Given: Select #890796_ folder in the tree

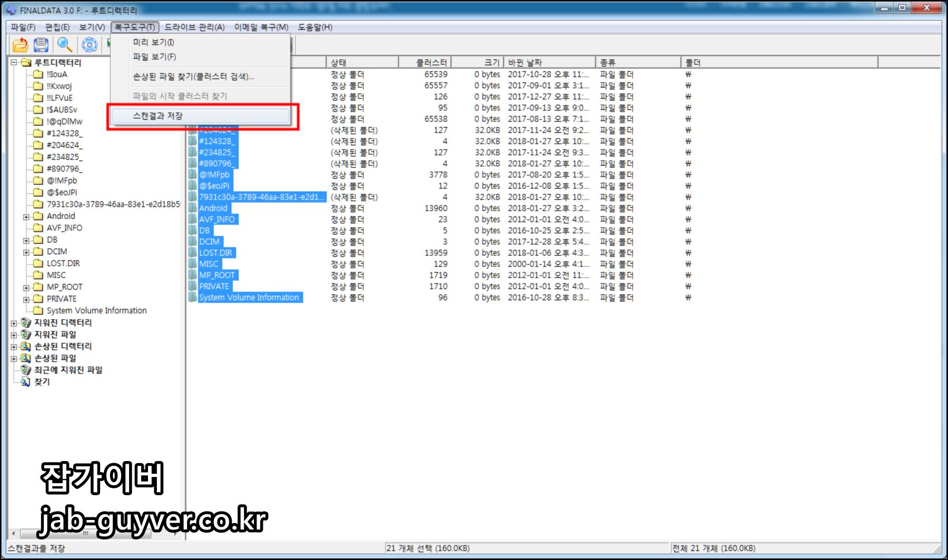Looking at the screenshot, I should click(64, 169).
